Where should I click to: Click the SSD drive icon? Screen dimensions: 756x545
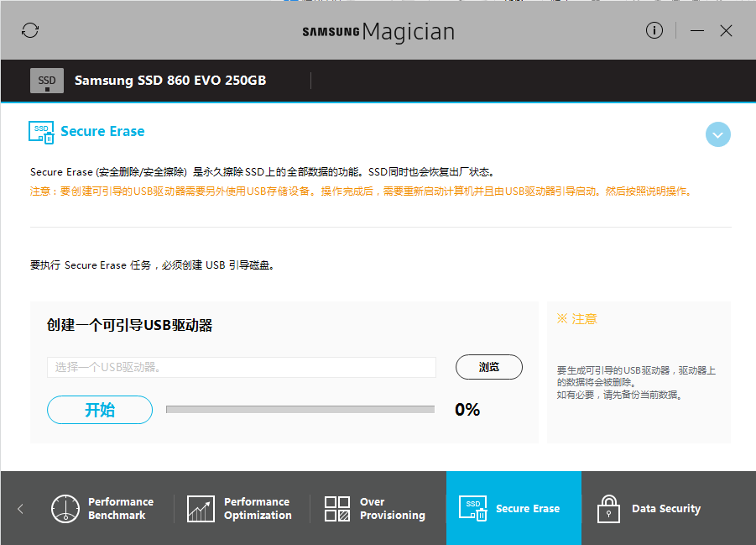click(47, 81)
